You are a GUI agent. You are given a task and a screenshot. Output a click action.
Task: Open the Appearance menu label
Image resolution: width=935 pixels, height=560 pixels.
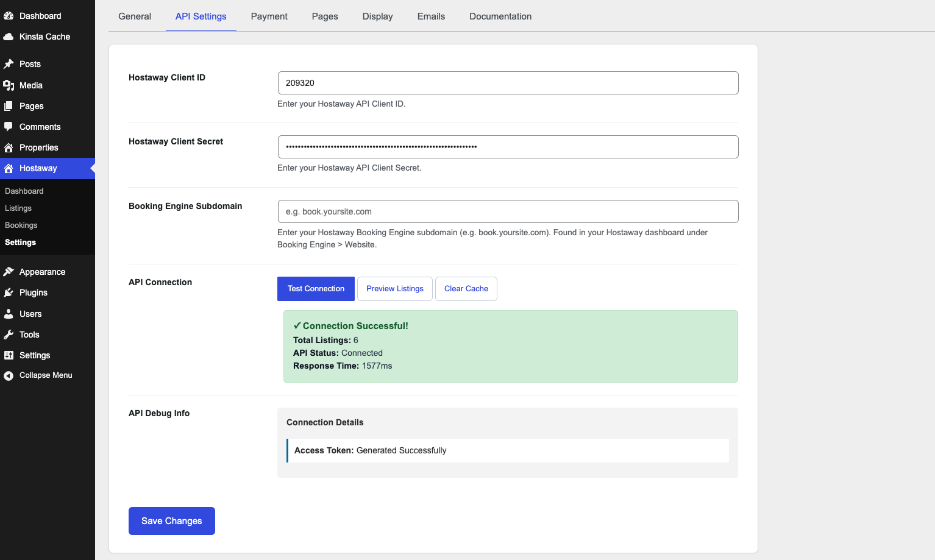pos(43,272)
